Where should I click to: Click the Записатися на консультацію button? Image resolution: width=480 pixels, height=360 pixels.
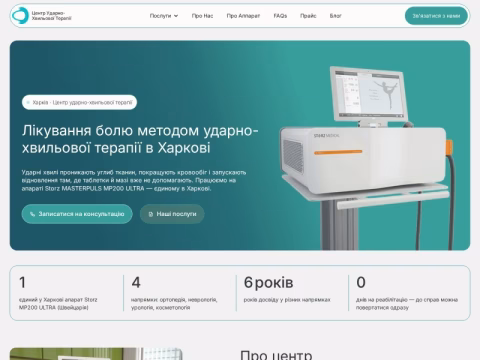(77, 214)
